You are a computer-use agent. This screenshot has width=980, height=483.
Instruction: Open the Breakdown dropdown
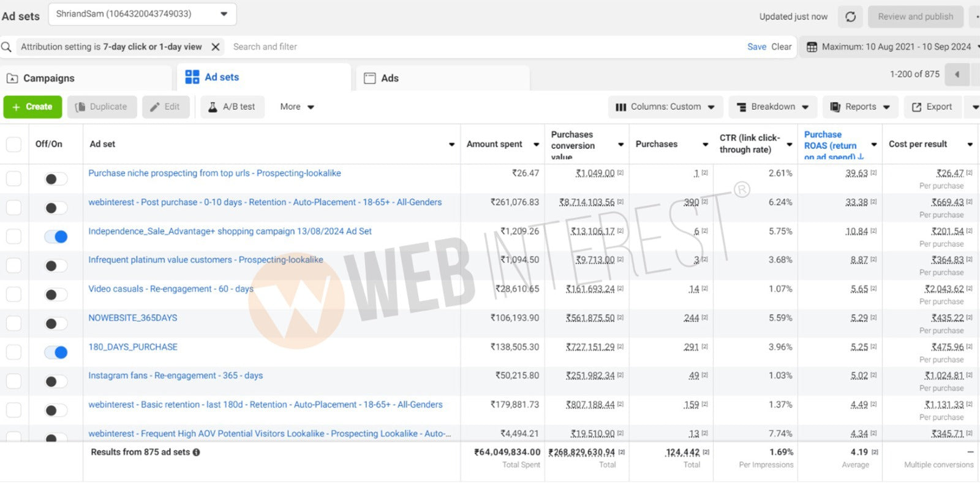pyautogui.click(x=772, y=107)
